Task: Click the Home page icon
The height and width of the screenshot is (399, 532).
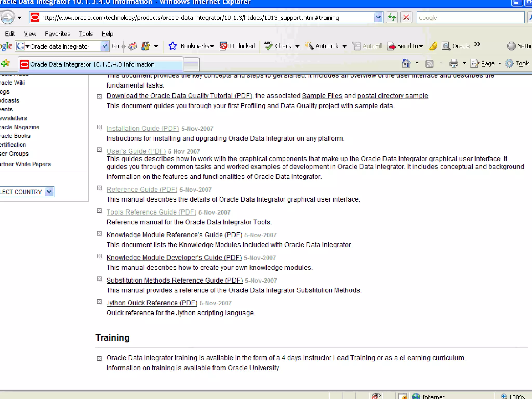Action: coord(406,63)
